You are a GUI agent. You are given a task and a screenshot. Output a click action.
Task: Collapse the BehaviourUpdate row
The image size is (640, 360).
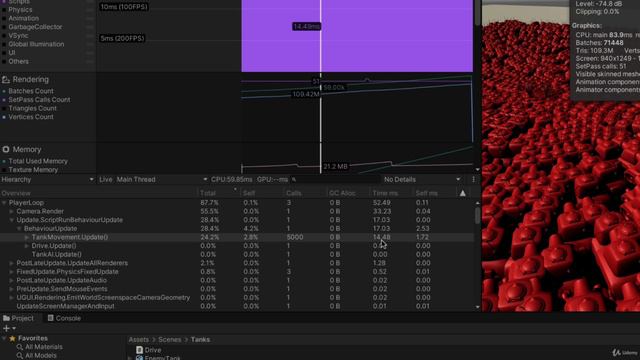click(x=19, y=229)
